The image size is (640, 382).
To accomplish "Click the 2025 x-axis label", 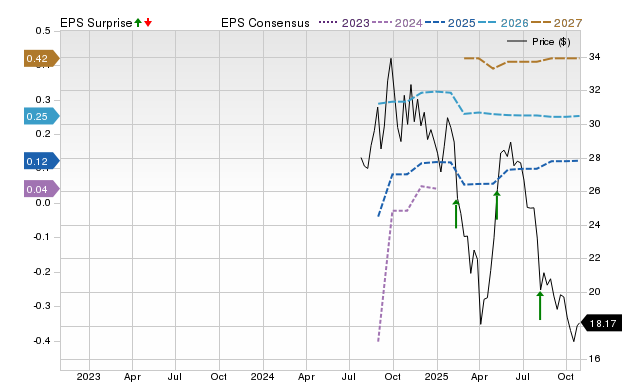I will point(437,376).
